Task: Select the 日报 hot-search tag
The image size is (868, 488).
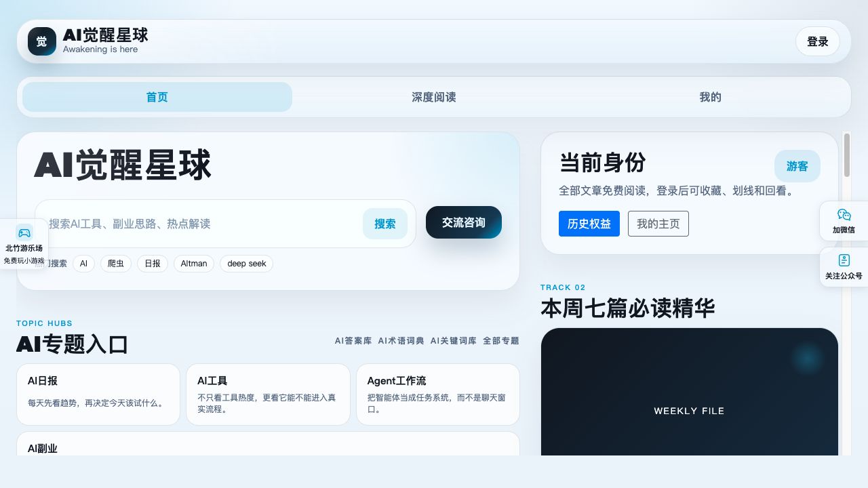Action: tap(153, 264)
